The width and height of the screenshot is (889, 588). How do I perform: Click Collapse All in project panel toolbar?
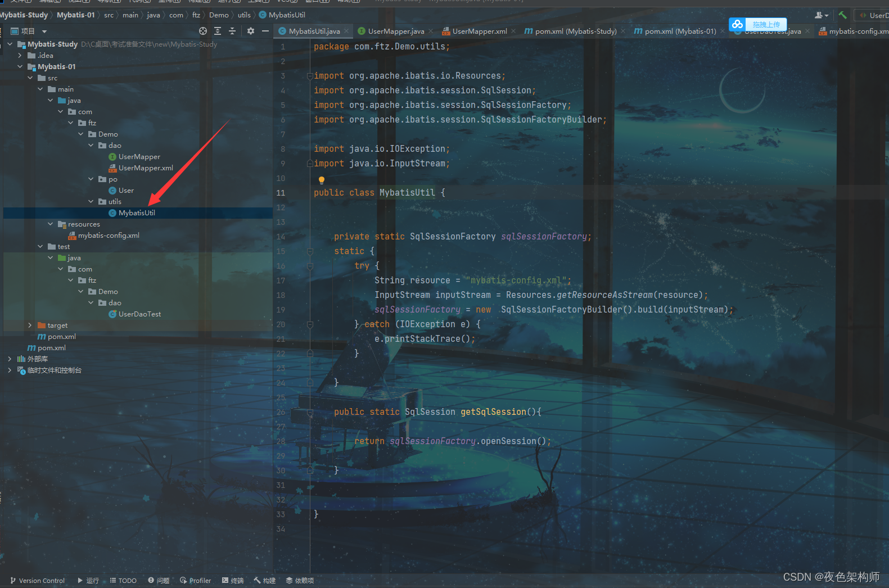click(232, 31)
